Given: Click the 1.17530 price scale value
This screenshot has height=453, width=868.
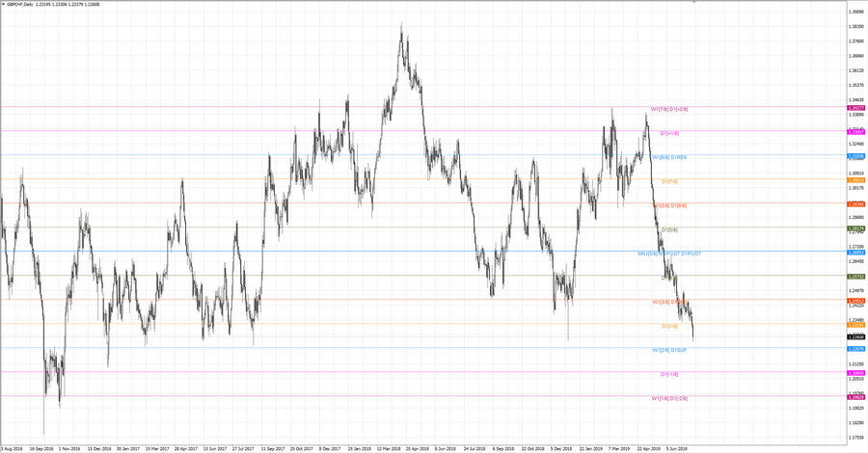Looking at the screenshot, I should [856, 438].
